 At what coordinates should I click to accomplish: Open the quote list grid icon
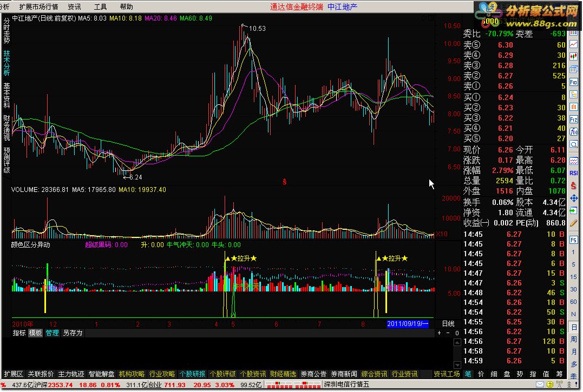(x=574, y=33)
